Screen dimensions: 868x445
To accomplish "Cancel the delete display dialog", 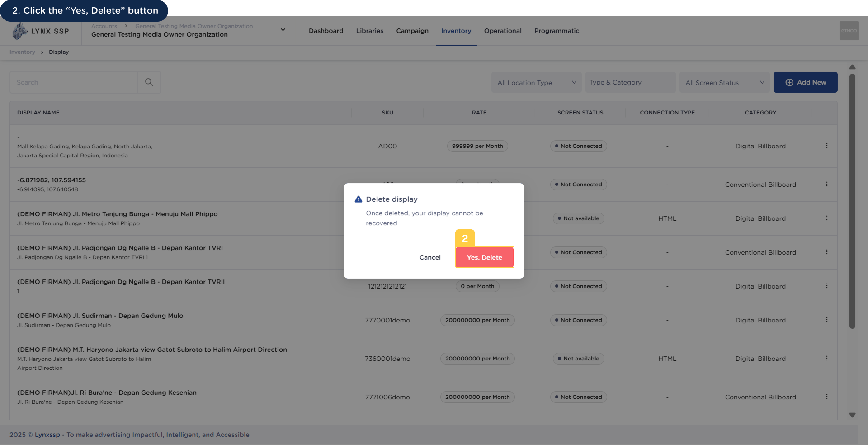I will (430, 257).
